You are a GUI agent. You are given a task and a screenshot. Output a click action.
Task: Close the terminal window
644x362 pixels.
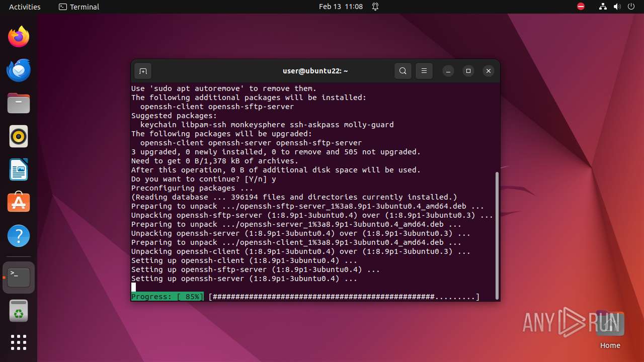[x=489, y=71]
